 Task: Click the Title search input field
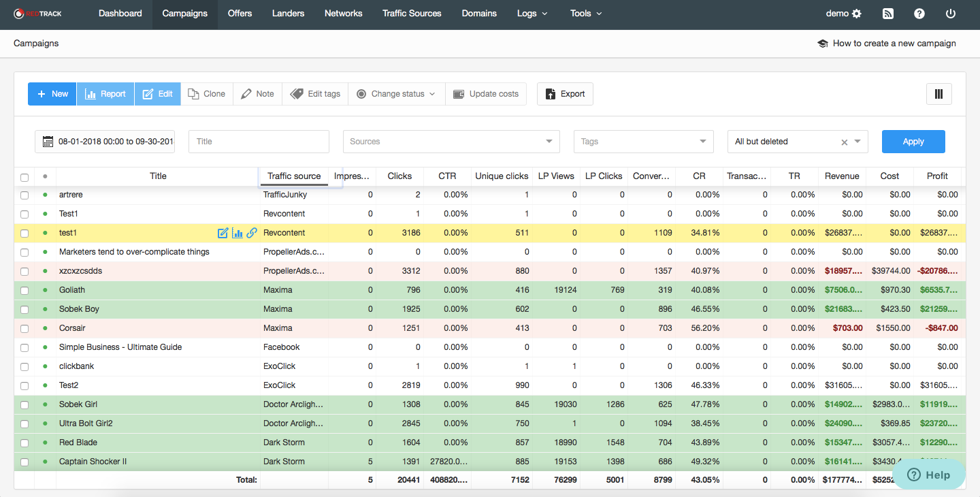(x=259, y=142)
